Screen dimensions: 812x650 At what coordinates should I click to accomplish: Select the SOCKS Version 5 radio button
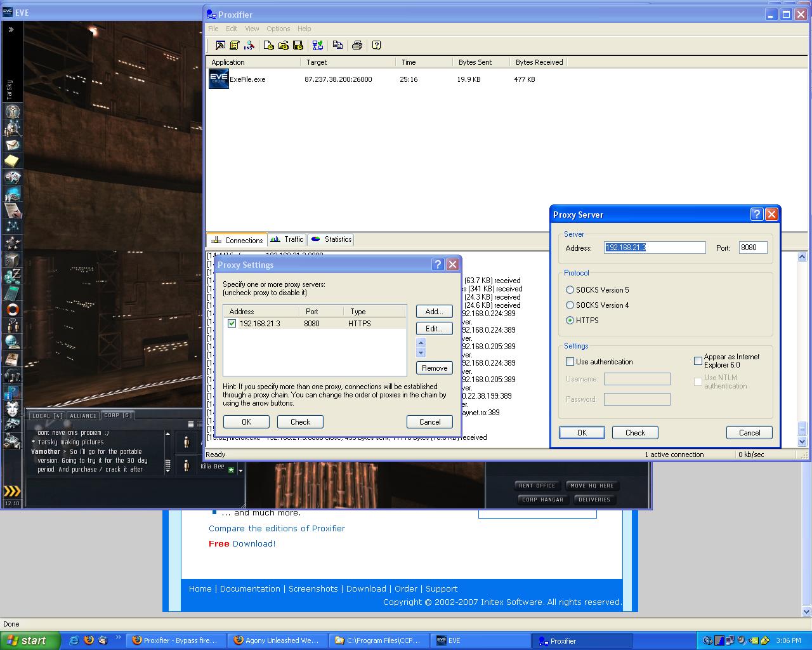coord(570,290)
